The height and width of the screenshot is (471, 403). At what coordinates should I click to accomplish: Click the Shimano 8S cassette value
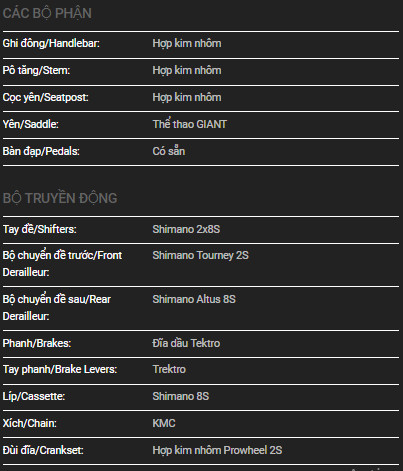(181, 396)
